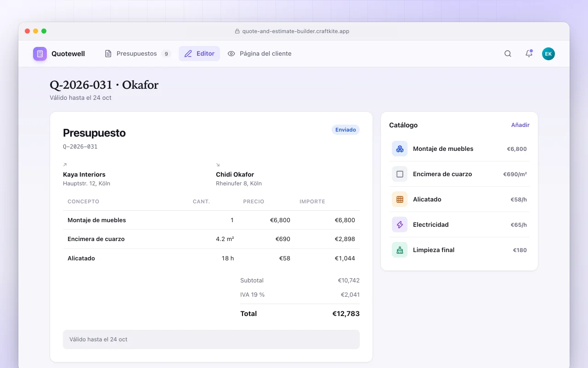588x368 pixels.
Task: Select the Encimera de cuarzo line item
Action: (211, 239)
